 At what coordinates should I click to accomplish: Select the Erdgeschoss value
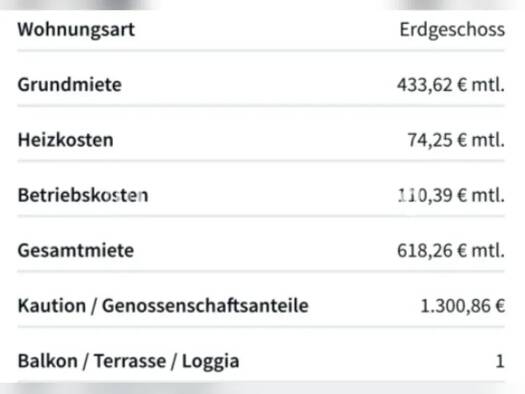click(x=452, y=30)
